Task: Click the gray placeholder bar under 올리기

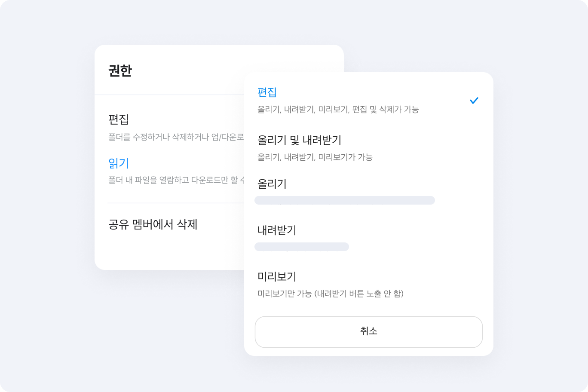Action: tap(344, 200)
